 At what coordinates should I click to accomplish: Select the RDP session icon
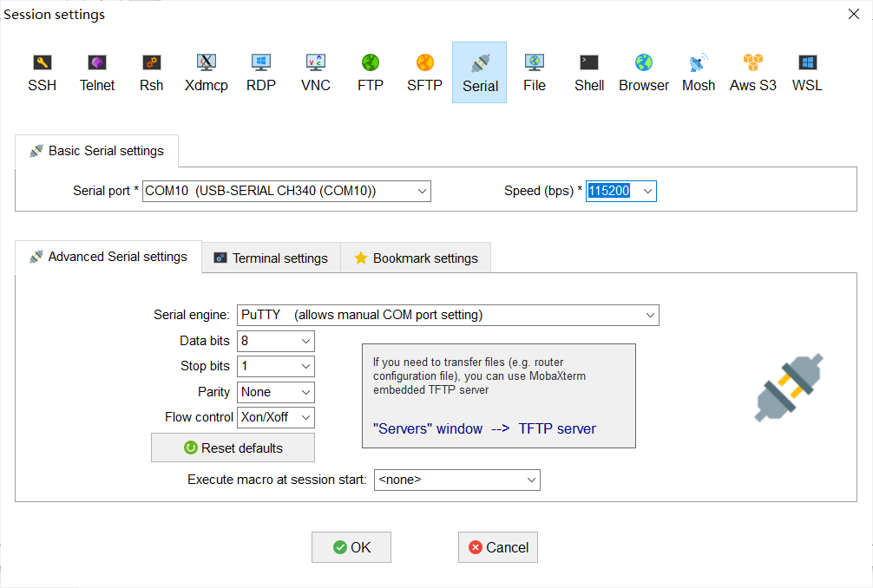coord(261,72)
